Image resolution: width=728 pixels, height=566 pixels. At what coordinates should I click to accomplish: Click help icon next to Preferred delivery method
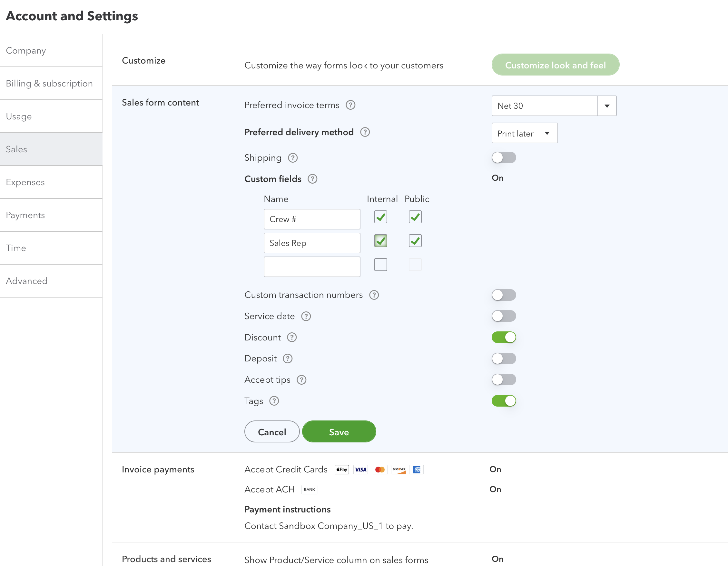pos(365,132)
